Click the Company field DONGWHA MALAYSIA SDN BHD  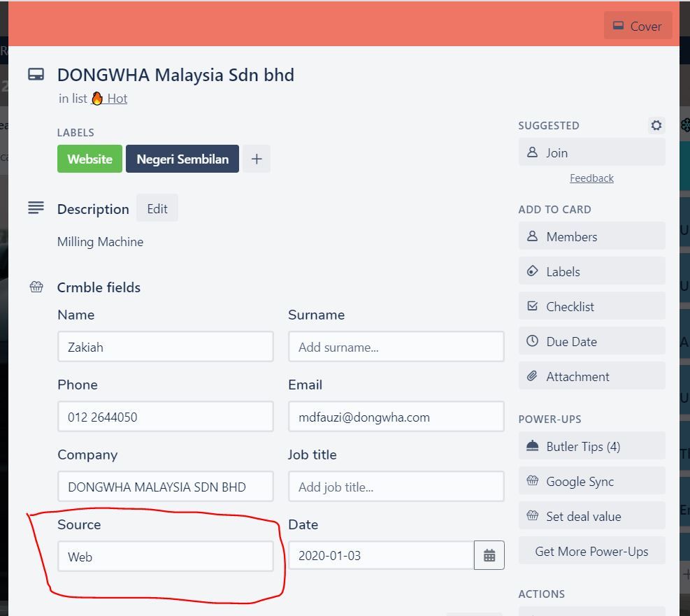click(166, 487)
